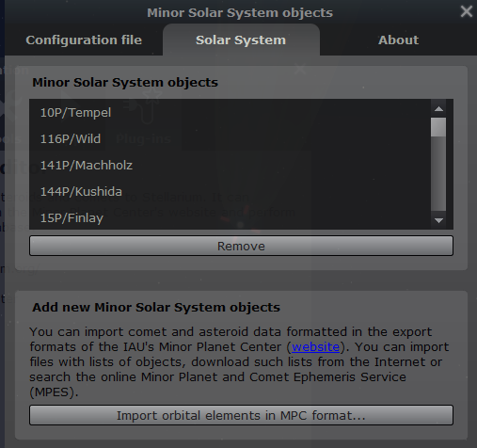477x448 pixels.
Task: Click the window title bar text
Action: [x=240, y=13]
